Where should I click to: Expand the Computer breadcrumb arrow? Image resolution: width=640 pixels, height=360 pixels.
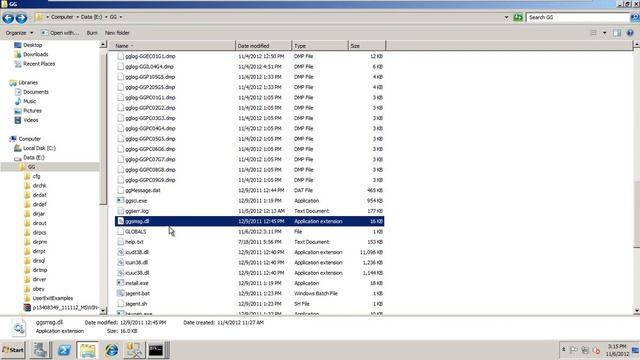coord(77,17)
